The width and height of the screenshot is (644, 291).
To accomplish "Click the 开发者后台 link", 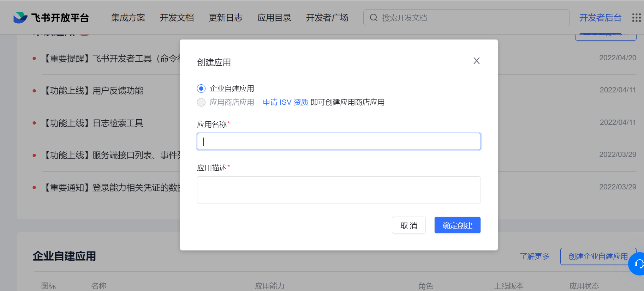I will click(x=600, y=18).
